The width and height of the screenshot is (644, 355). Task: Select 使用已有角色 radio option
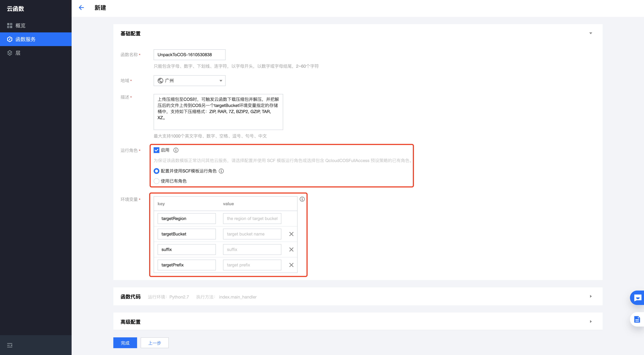click(157, 181)
